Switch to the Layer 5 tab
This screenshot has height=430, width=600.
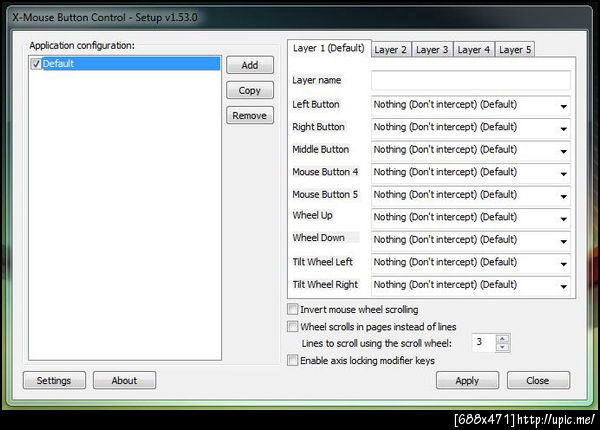click(515, 50)
